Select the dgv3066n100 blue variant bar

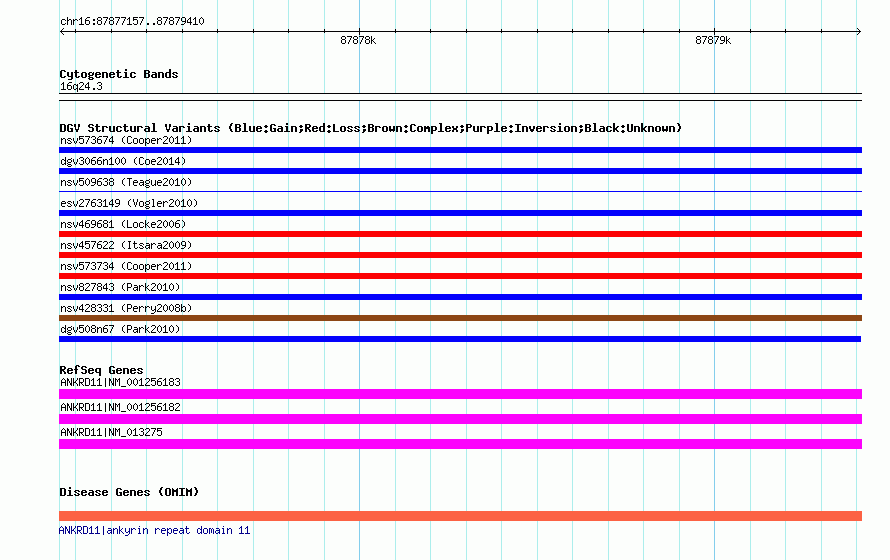[460, 171]
